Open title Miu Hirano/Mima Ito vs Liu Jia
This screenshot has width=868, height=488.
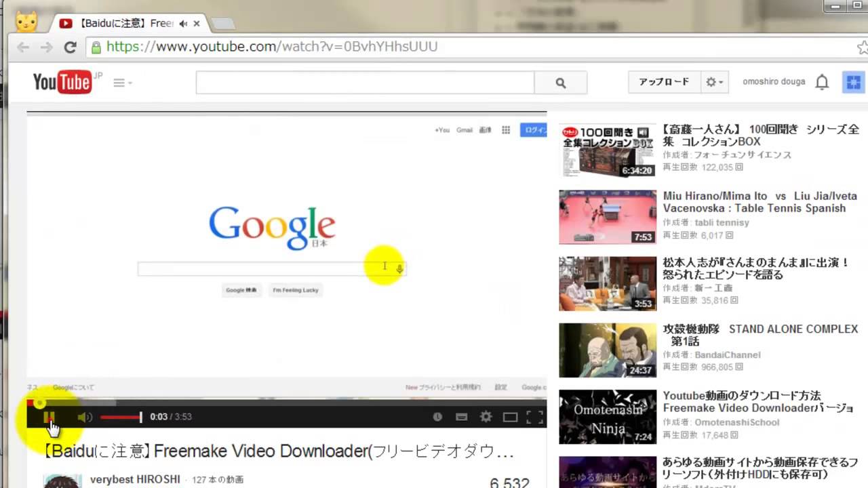point(760,202)
